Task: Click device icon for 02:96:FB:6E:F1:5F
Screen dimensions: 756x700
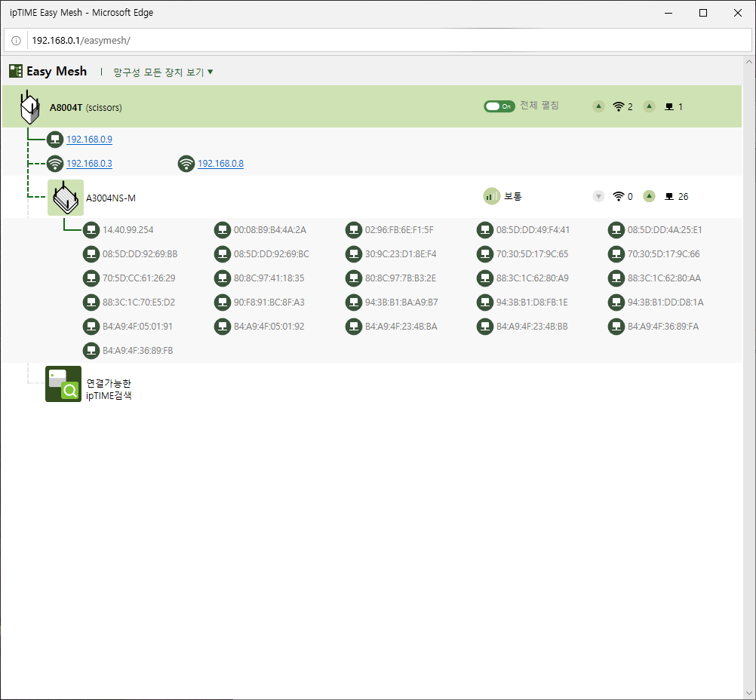Action: pyautogui.click(x=353, y=230)
